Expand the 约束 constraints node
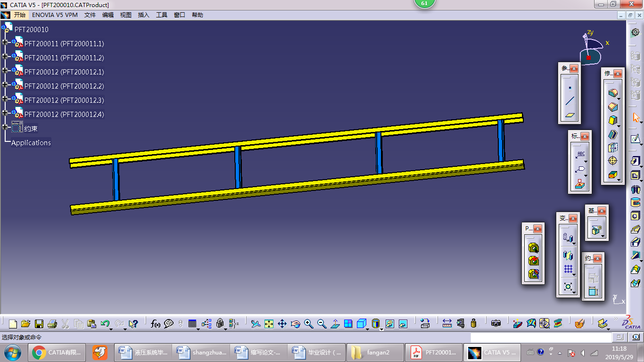This screenshot has width=644, height=362. coord(5,127)
